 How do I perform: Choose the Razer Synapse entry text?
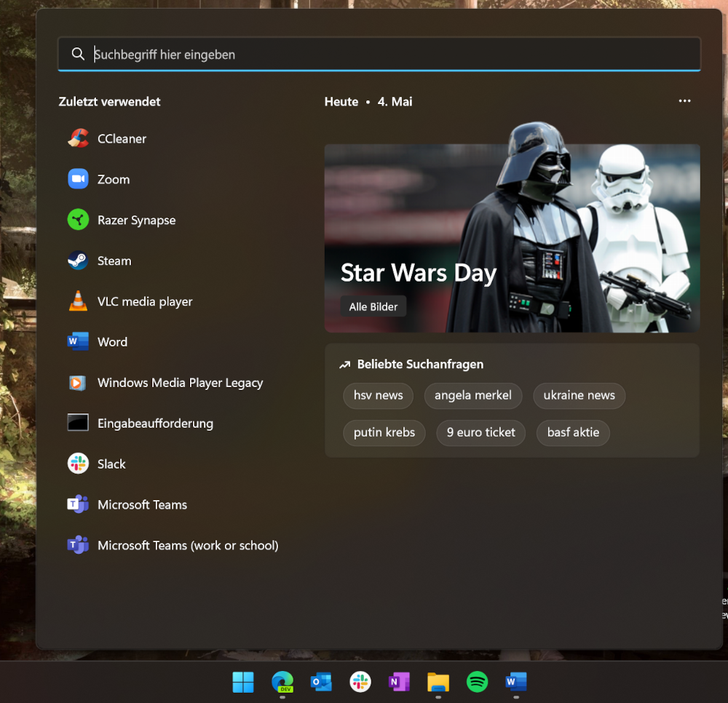point(137,221)
